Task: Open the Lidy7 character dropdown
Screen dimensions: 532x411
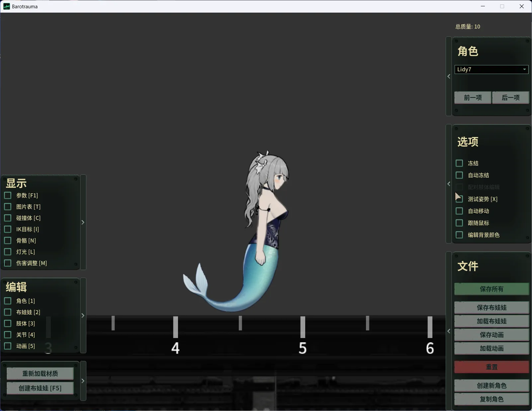Action: click(491, 69)
